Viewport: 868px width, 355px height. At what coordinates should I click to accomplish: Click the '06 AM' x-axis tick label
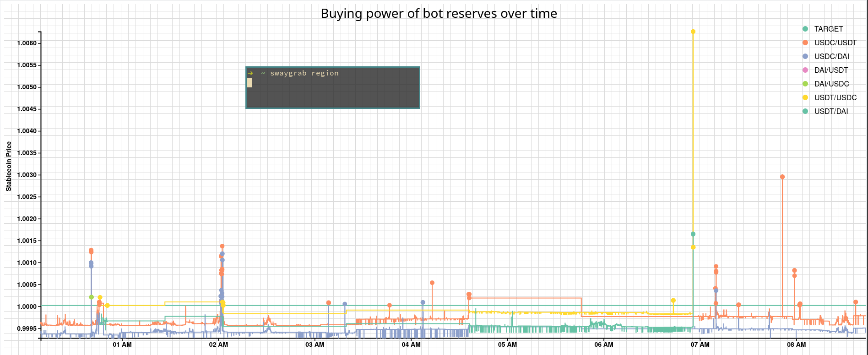pos(604,344)
